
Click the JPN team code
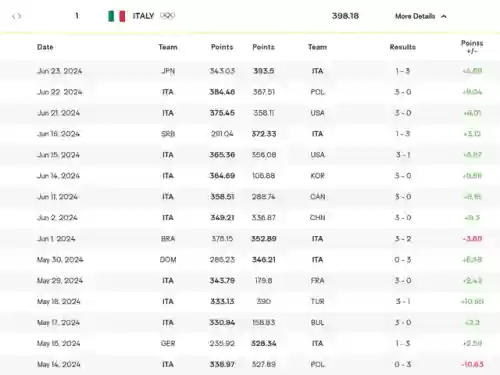coord(168,71)
